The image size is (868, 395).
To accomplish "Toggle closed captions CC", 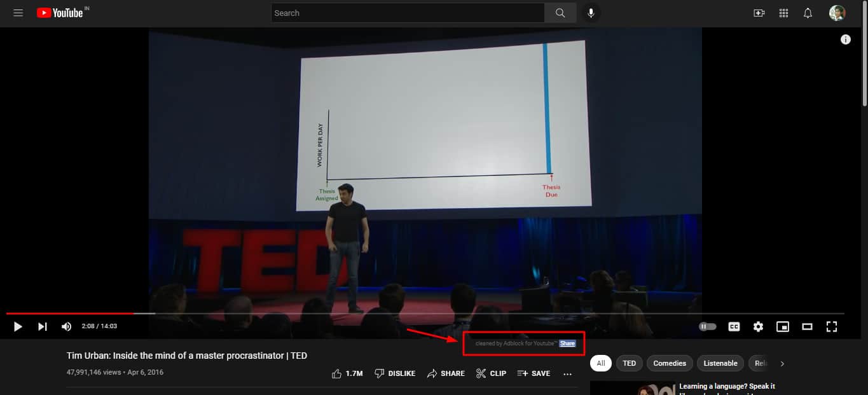I will tap(734, 326).
